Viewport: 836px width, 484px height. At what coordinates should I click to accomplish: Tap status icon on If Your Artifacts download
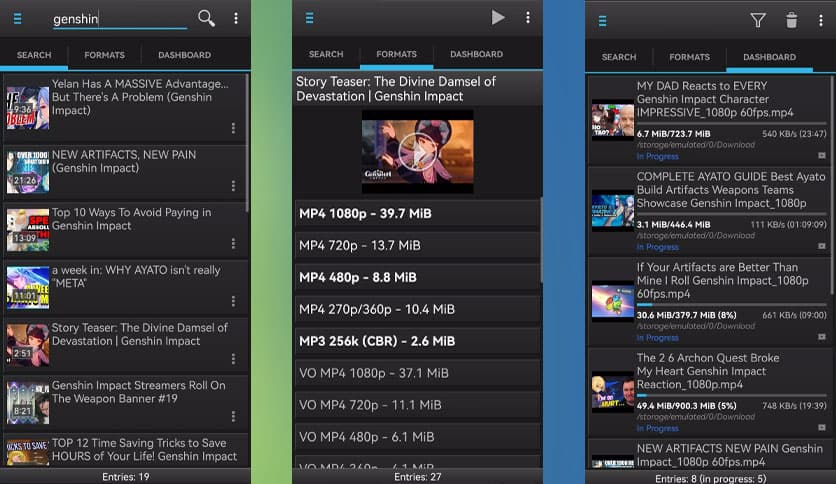pyautogui.click(x=822, y=337)
